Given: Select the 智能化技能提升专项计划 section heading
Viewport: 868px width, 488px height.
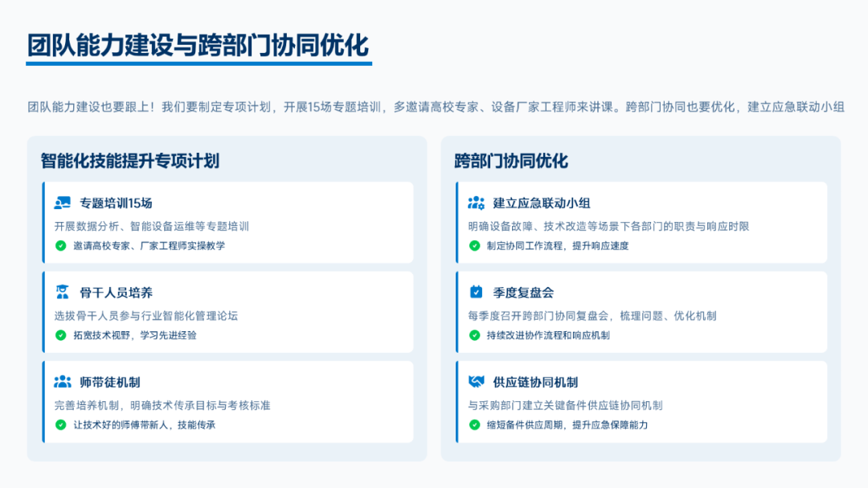Looking at the screenshot, I should [130, 161].
